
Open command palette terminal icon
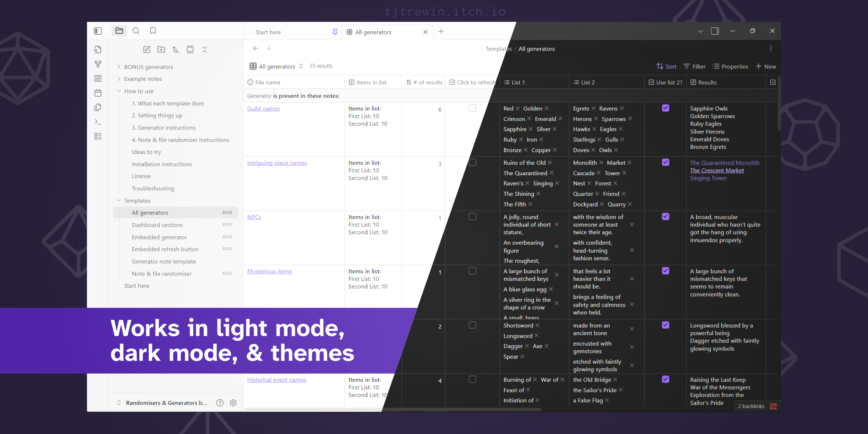point(98,122)
